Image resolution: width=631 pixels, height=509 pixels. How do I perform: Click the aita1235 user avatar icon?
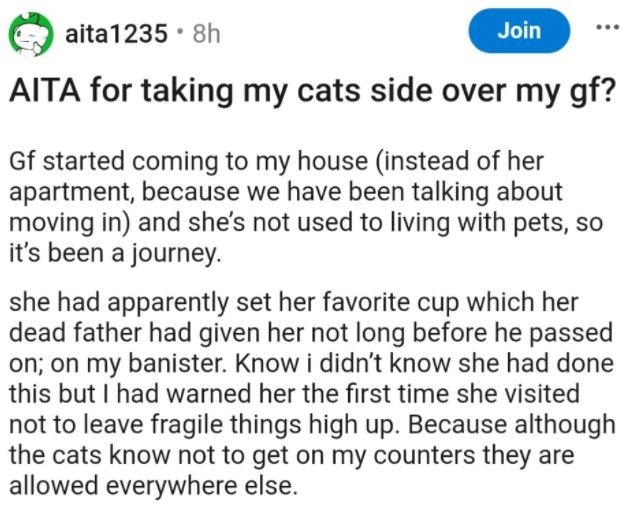click(x=30, y=32)
